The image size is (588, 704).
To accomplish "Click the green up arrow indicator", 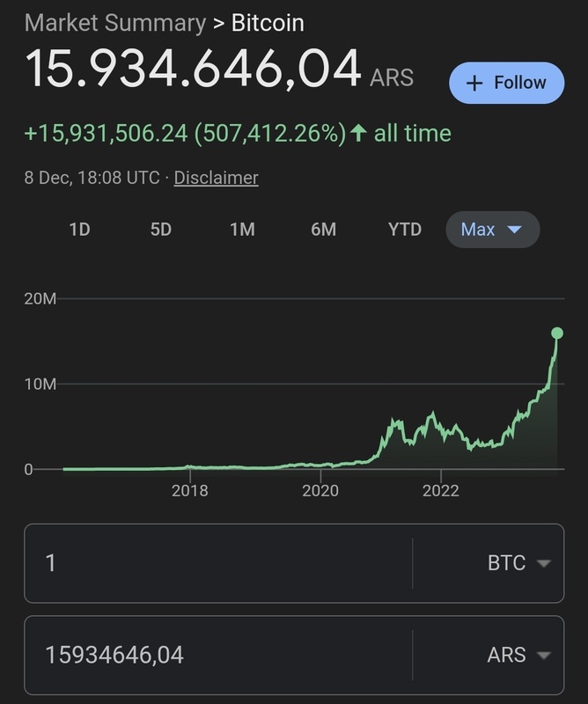I will pyautogui.click(x=358, y=134).
